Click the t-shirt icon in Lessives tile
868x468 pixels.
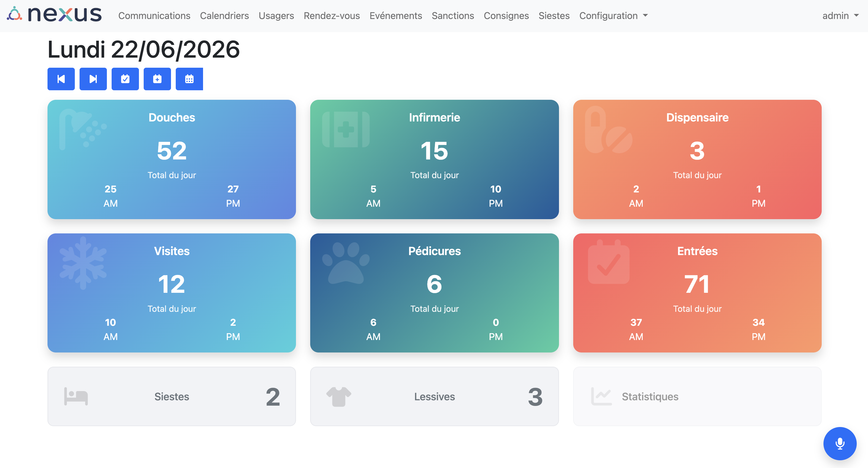[339, 396]
